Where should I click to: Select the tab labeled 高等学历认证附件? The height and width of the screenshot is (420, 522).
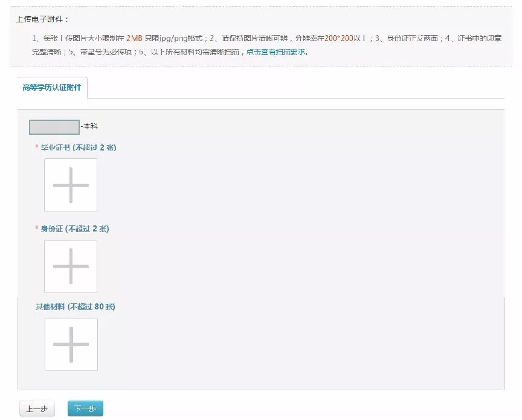pyautogui.click(x=51, y=86)
